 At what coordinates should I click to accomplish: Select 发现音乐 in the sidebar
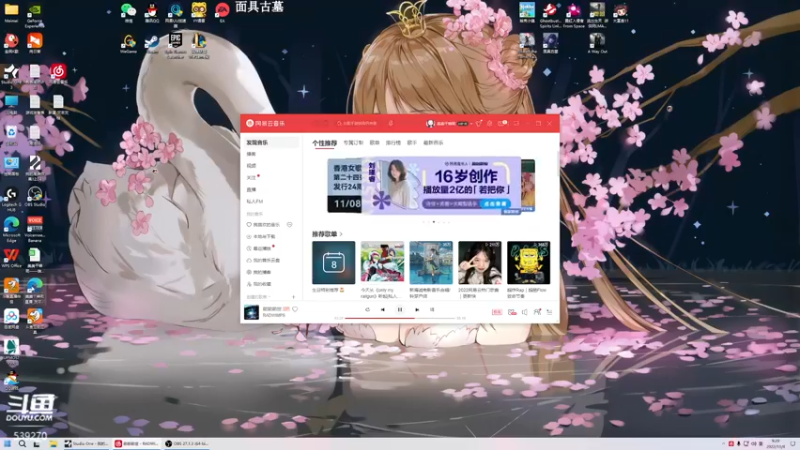[270, 142]
